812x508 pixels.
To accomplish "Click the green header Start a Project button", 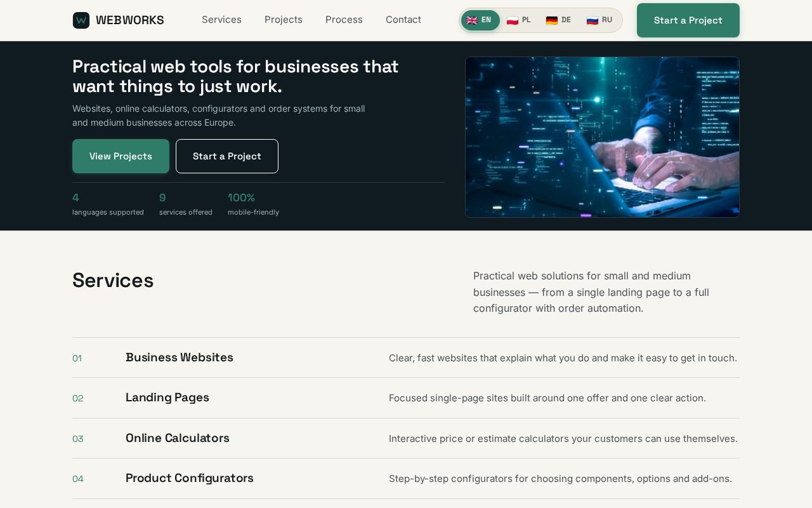I will tap(688, 20).
